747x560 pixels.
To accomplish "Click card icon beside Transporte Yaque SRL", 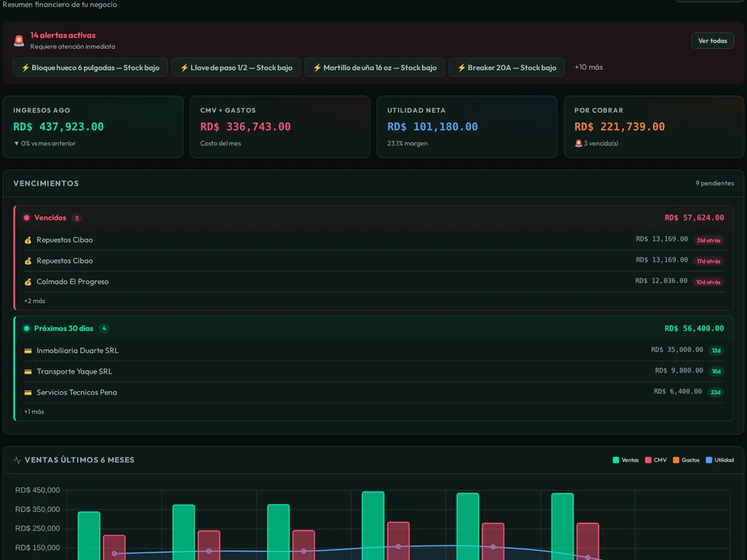I will point(28,372).
